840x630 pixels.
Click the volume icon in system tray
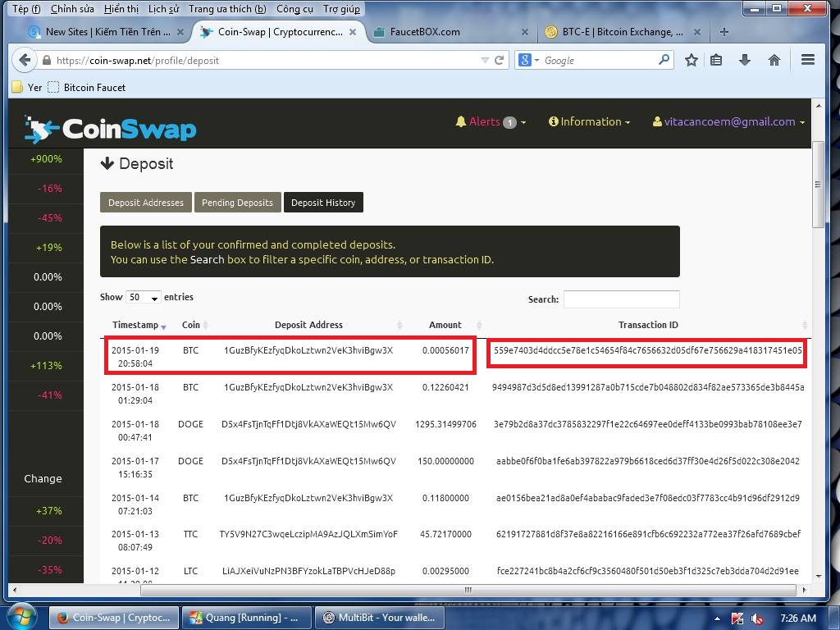coord(757,619)
